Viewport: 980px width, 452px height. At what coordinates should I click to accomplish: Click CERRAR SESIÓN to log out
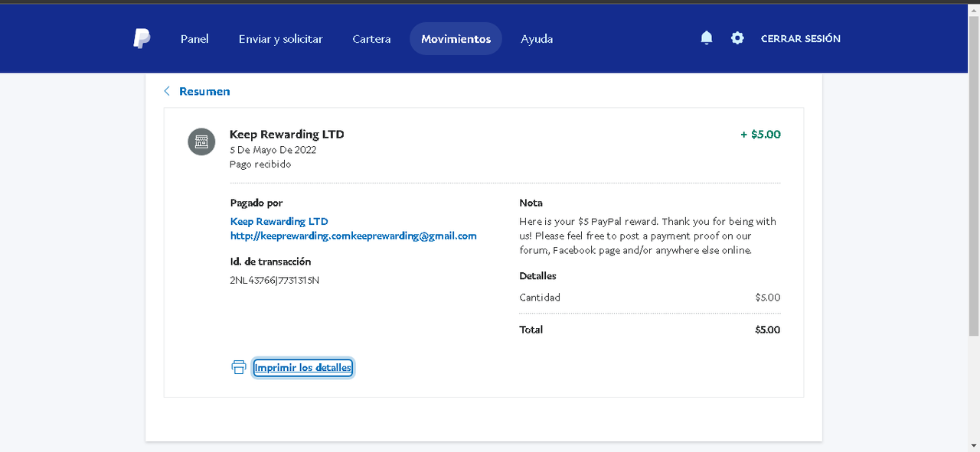point(801,38)
